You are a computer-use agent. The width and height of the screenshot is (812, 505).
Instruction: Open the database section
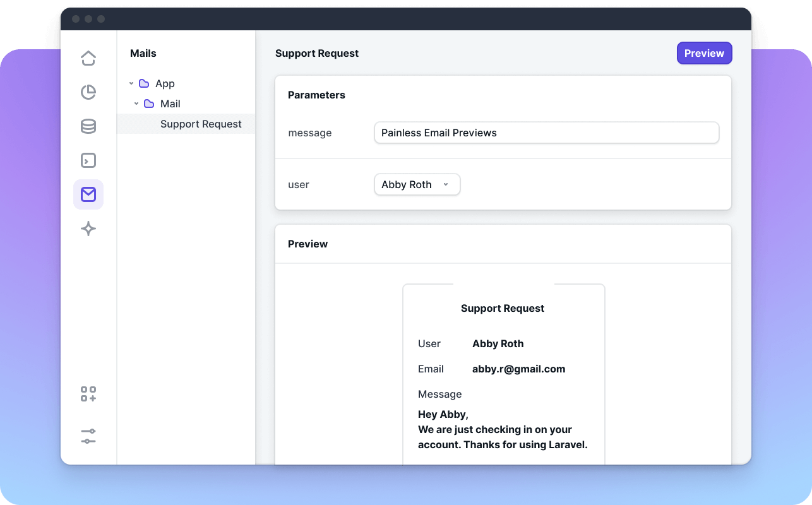coord(88,126)
